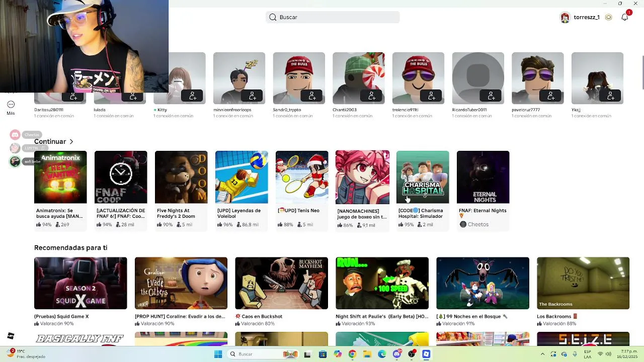Open the FNAF Coop game thumbnail
The image size is (644, 362).
[121, 177]
